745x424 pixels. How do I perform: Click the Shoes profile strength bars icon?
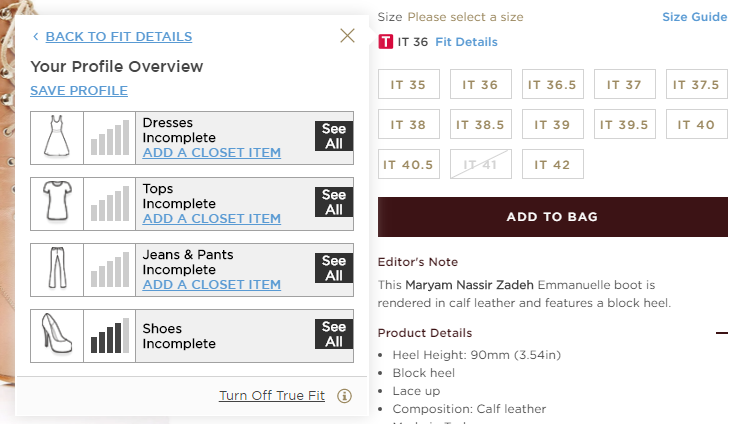click(x=110, y=335)
